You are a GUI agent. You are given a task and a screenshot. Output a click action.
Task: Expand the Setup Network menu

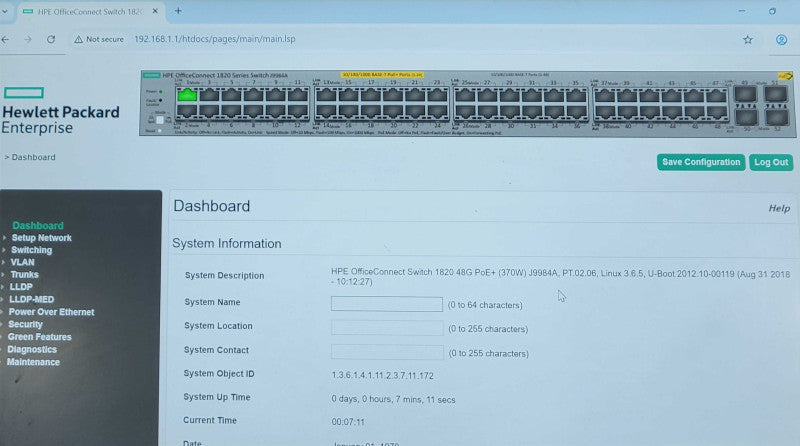click(x=42, y=238)
